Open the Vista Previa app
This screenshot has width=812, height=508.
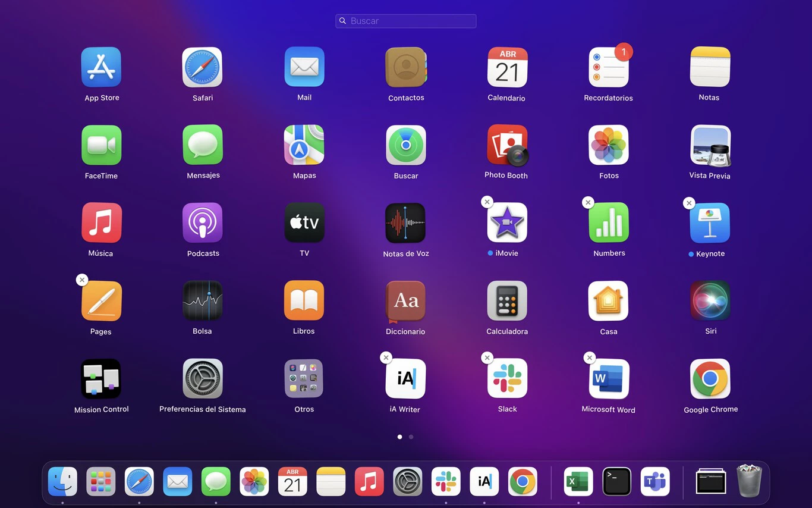tap(710, 145)
